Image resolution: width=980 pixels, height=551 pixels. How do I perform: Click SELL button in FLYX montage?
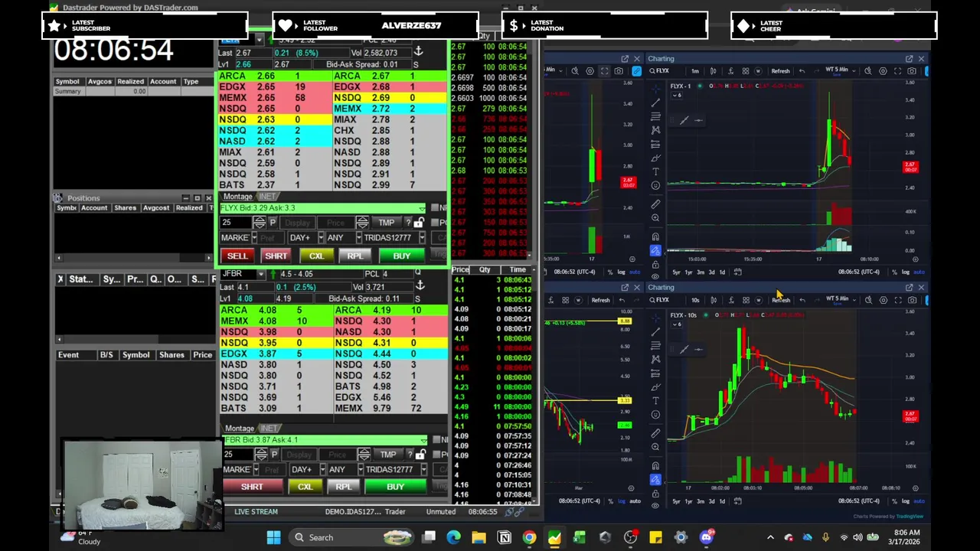237,256
